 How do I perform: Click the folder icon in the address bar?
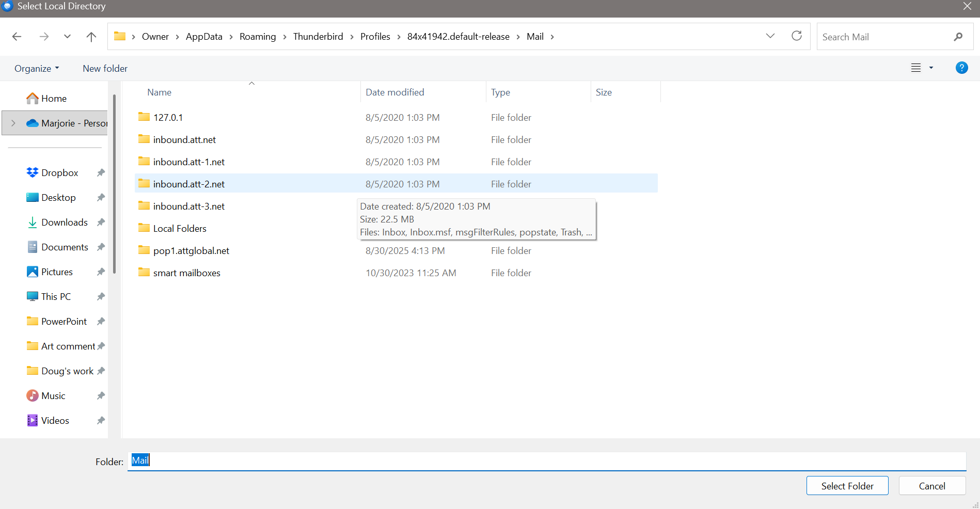(120, 36)
